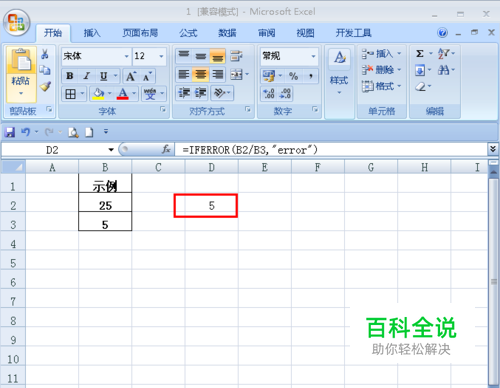
Task: Switch to 公式 tab
Action: (x=188, y=33)
